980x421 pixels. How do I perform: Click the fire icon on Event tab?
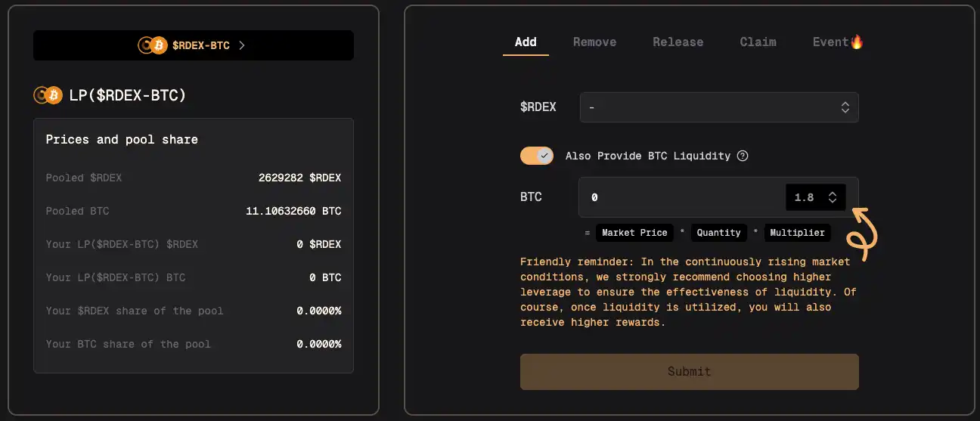pos(857,42)
